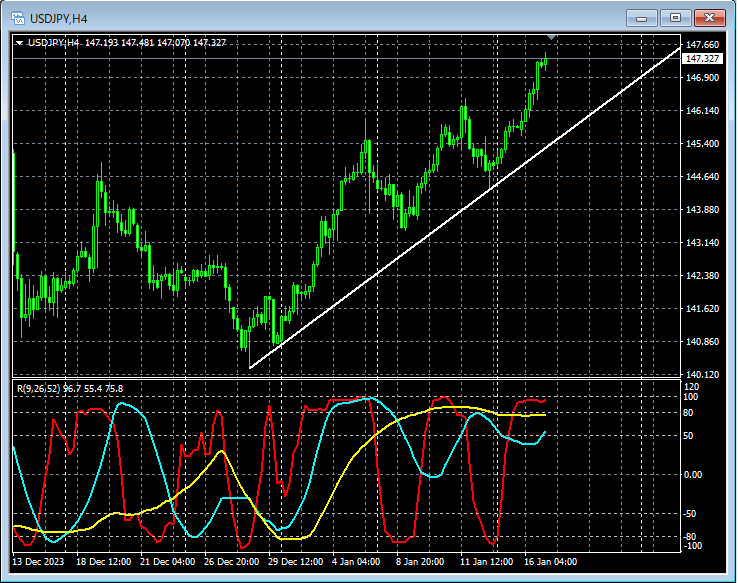Click the indicator scale value 120
The image size is (738, 583).
click(x=691, y=387)
